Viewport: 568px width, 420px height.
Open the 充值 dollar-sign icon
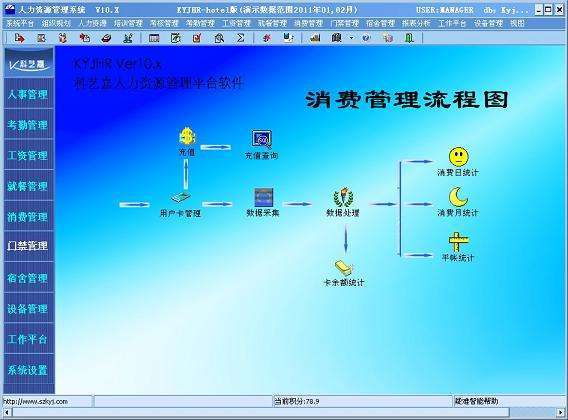coord(187,137)
